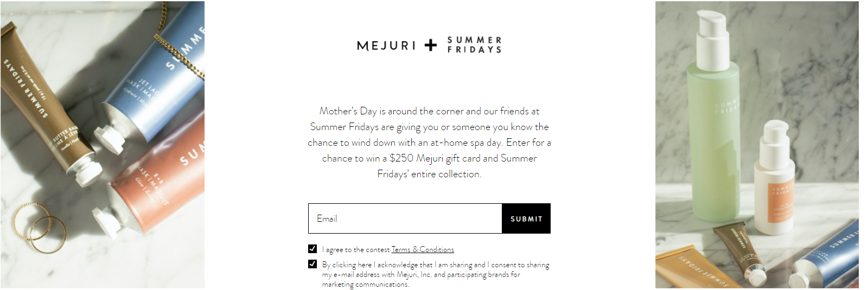This screenshot has width=868, height=290.
Task: Click the Email input field
Action: [x=405, y=218]
